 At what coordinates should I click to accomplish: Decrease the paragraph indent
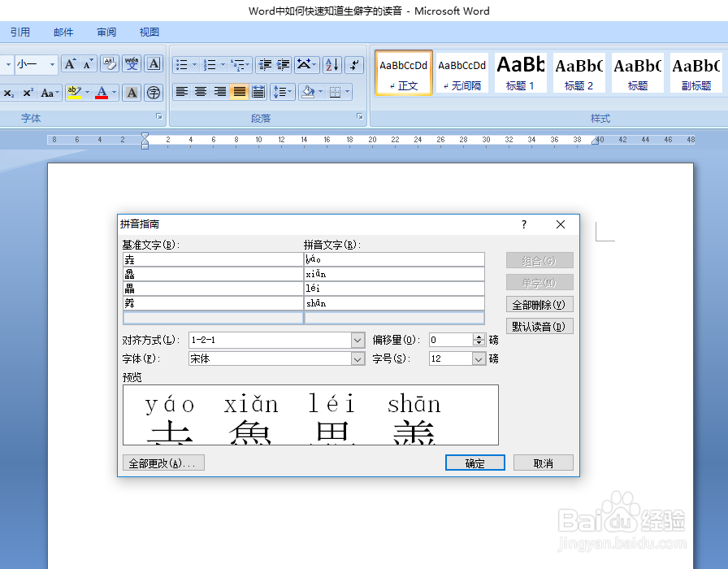pyautogui.click(x=265, y=65)
